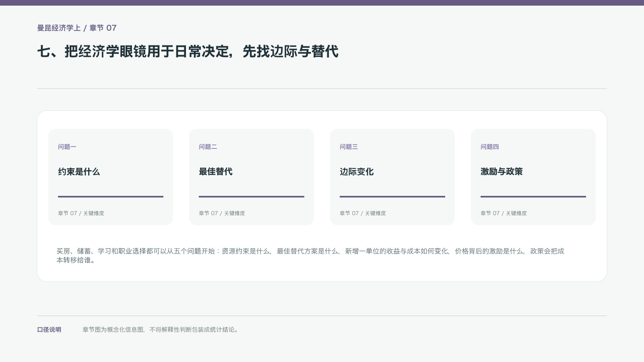The image size is (644, 362).
Task: Select the '问题三' label
Action: pyautogui.click(x=349, y=147)
